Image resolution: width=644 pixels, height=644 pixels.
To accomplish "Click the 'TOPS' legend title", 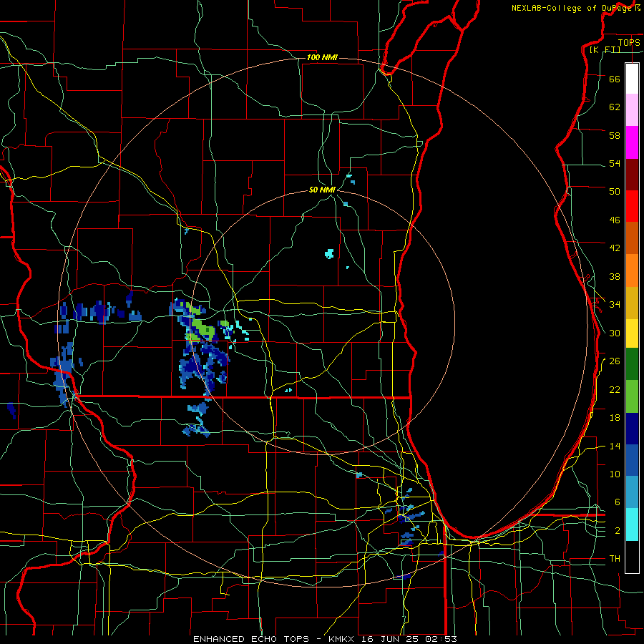I will click(629, 43).
